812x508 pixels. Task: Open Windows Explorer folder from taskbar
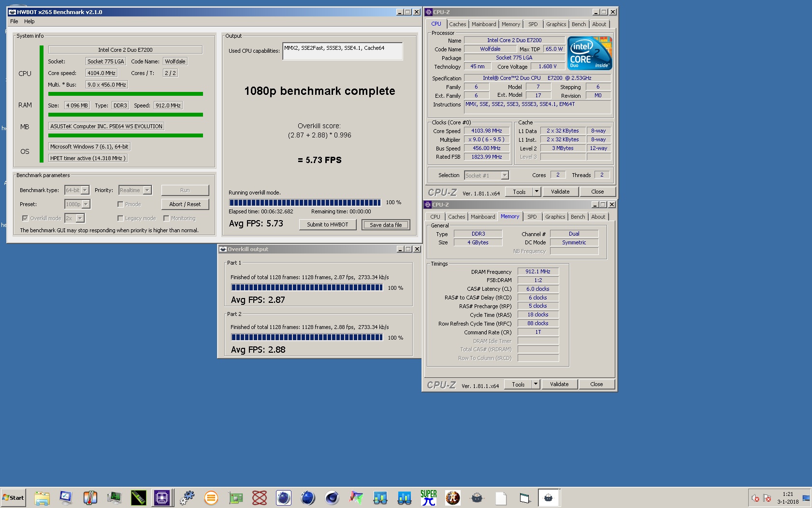(x=42, y=498)
